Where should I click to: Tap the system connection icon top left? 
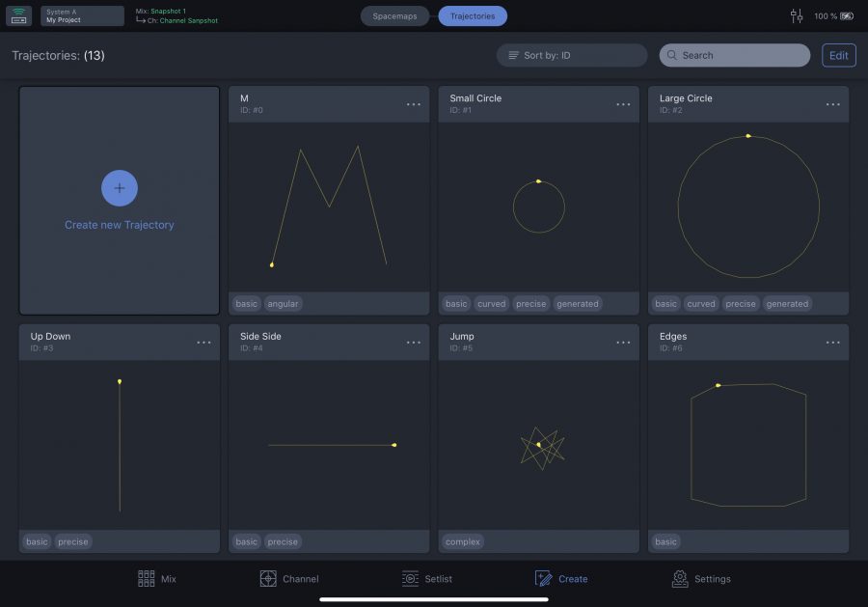pos(19,16)
